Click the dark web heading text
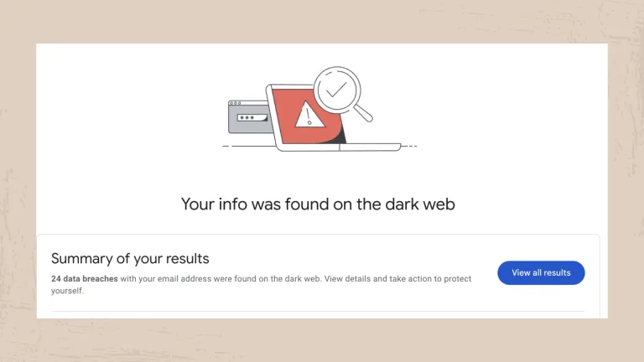This screenshot has width=644, height=362. coord(318,204)
